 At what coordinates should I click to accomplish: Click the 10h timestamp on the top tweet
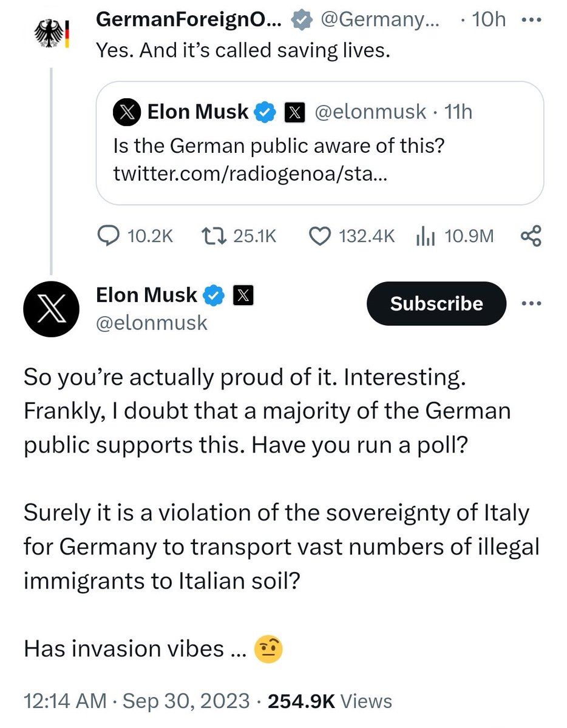[489, 19]
